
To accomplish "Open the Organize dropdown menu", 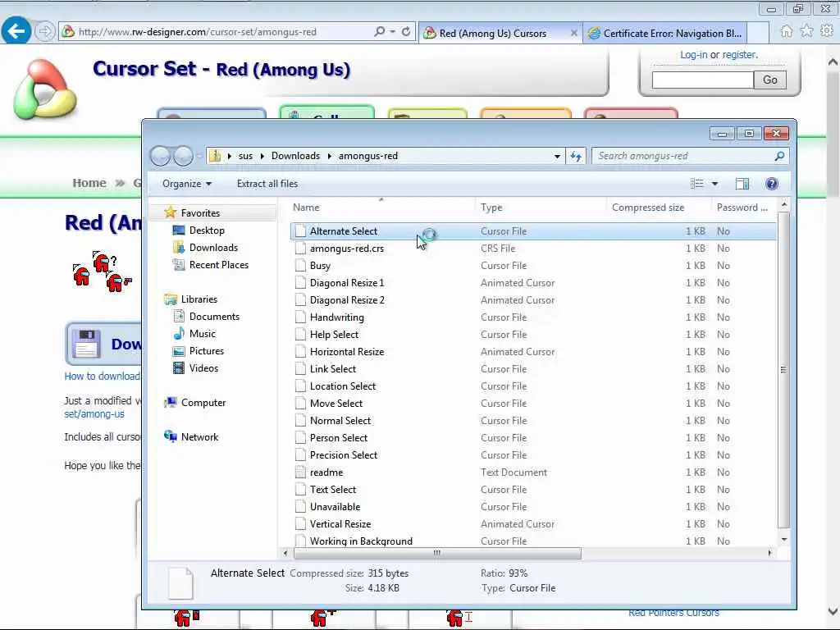I will 187,184.
